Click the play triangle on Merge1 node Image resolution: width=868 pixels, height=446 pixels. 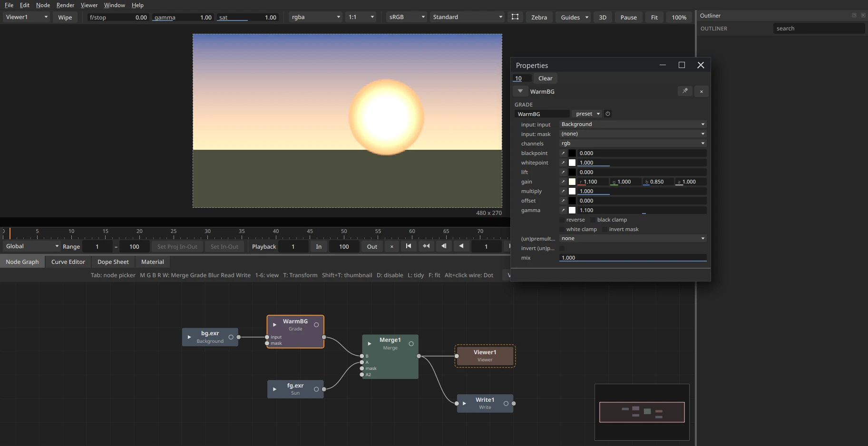pyautogui.click(x=370, y=344)
